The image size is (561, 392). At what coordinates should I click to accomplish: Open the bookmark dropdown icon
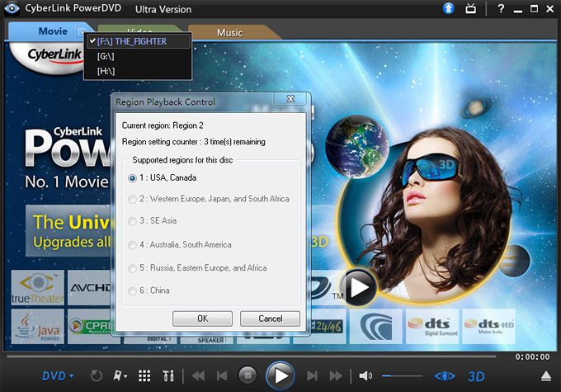tap(120, 375)
